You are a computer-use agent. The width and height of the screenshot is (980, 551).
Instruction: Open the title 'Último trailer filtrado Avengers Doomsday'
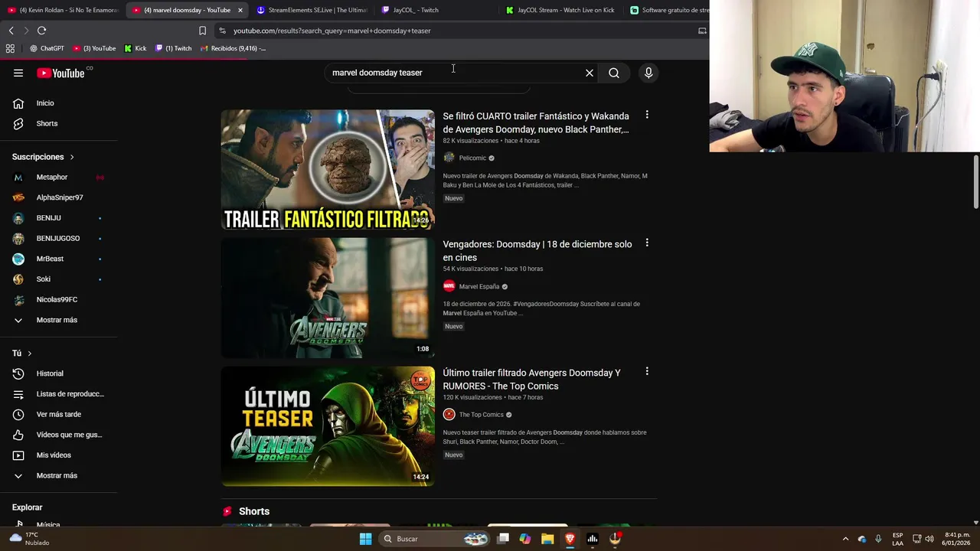click(x=531, y=380)
